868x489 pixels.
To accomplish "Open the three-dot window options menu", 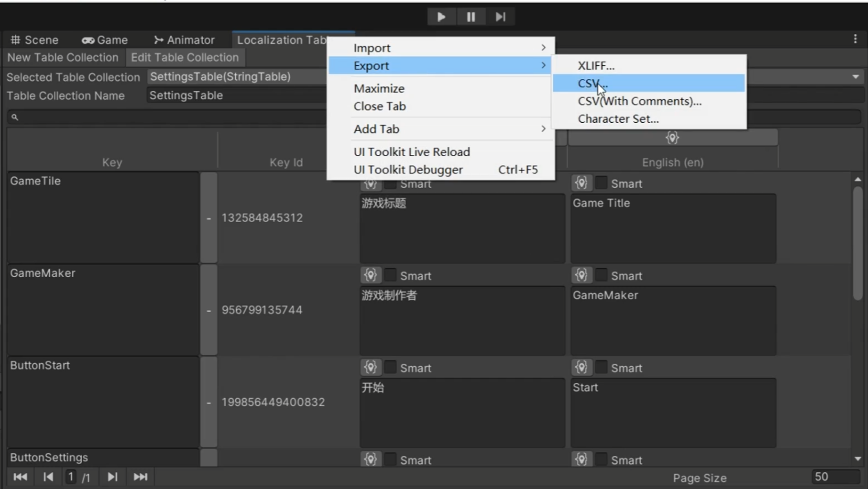I will coord(855,39).
